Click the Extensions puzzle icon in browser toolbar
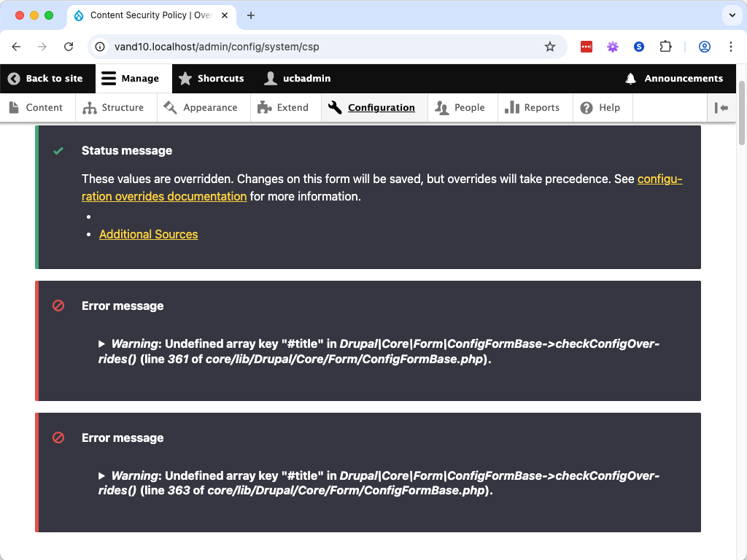 coord(665,46)
